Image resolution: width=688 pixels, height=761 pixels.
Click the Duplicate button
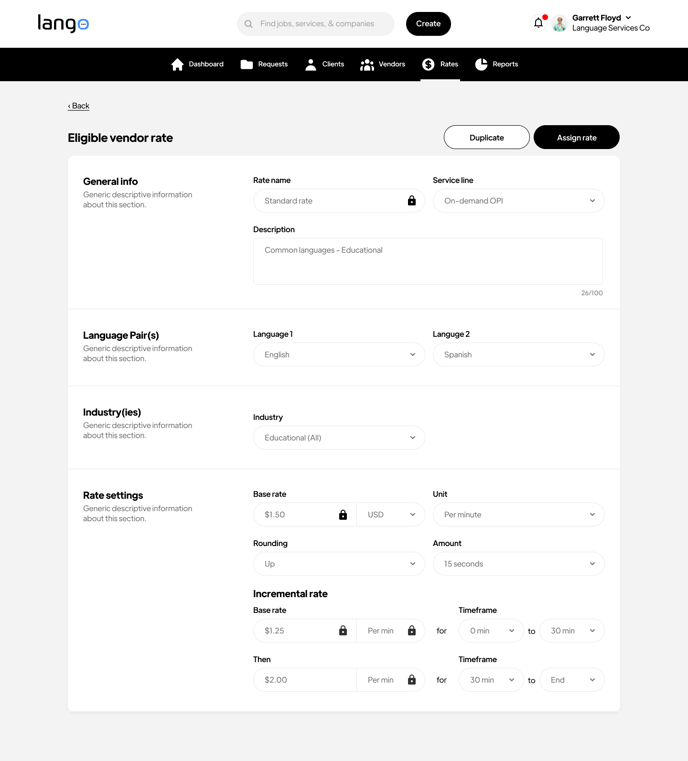(486, 137)
